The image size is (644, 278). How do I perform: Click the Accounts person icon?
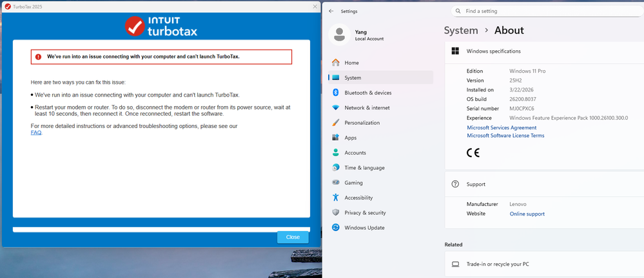pyautogui.click(x=336, y=153)
